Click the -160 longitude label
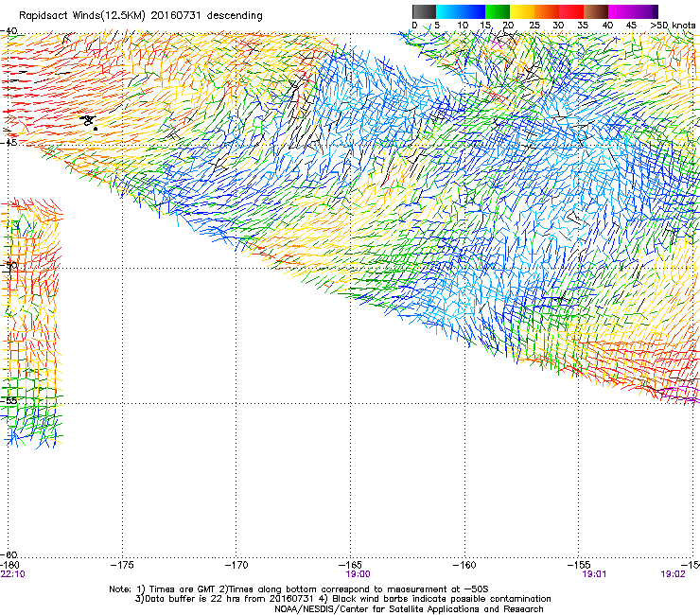700x615 pixels. tap(464, 565)
